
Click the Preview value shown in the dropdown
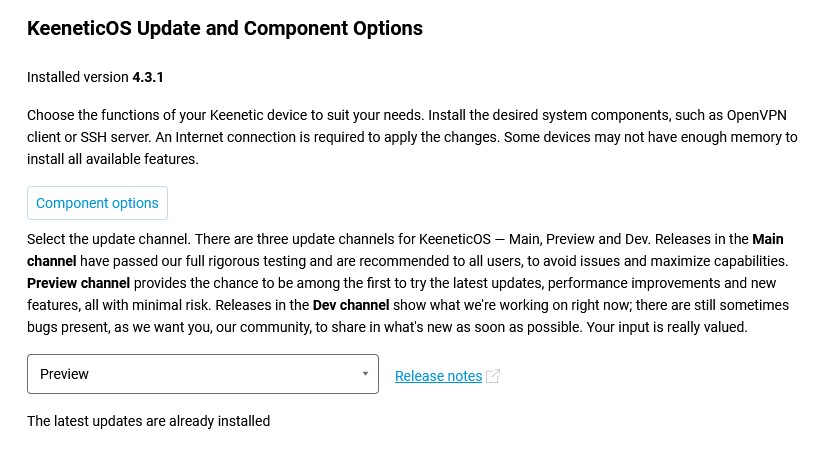65,374
